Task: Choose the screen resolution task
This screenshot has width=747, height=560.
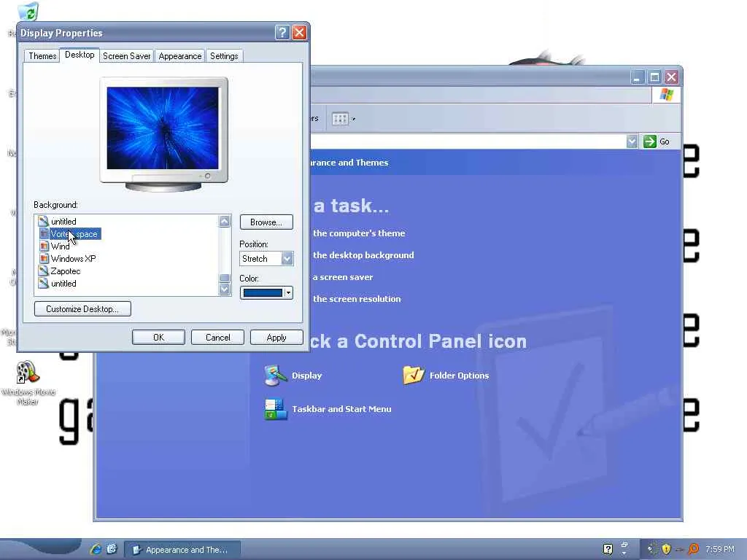Action: click(x=356, y=299)
